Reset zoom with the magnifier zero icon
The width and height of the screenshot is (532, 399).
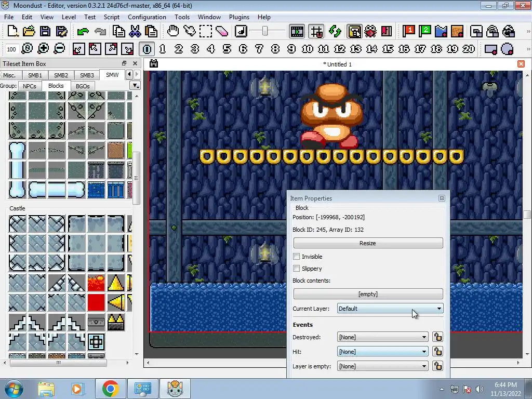[27, 49]
